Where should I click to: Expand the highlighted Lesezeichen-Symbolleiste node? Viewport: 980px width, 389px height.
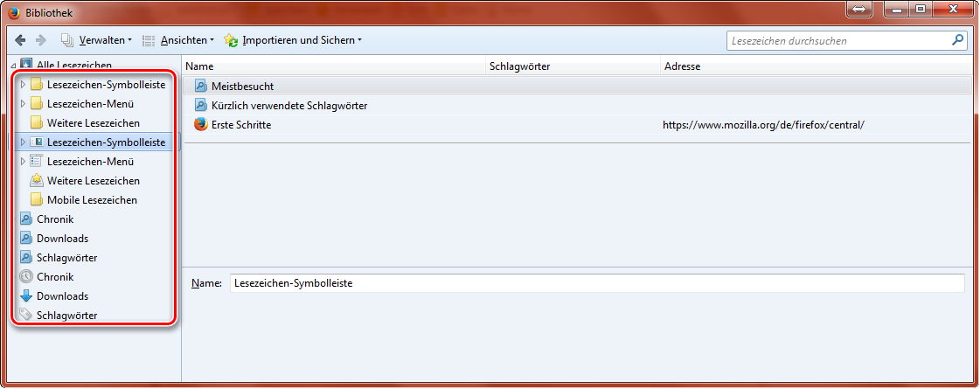point(23,142)
